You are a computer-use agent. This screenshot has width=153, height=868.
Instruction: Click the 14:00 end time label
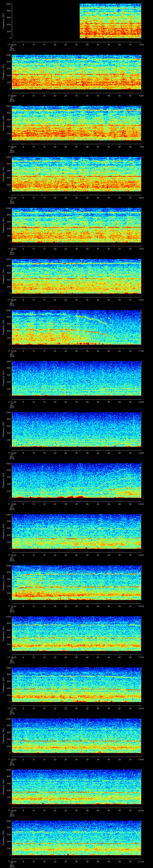click(x=141, y=504)
